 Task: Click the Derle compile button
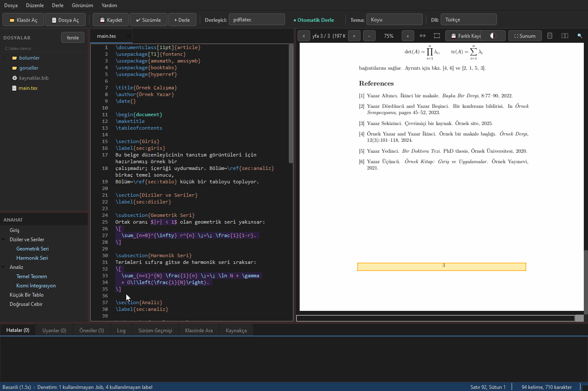click(x=182, y=20)
